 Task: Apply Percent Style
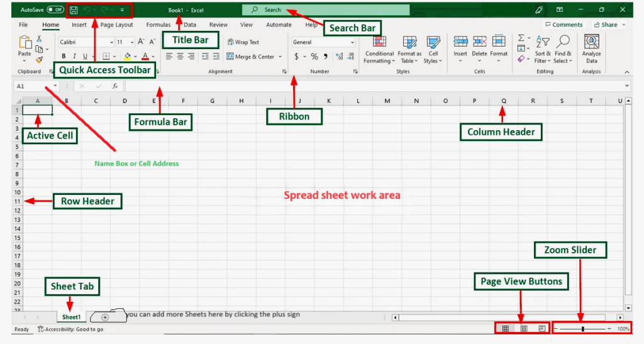pyautogui.click(x=314, y=56)
